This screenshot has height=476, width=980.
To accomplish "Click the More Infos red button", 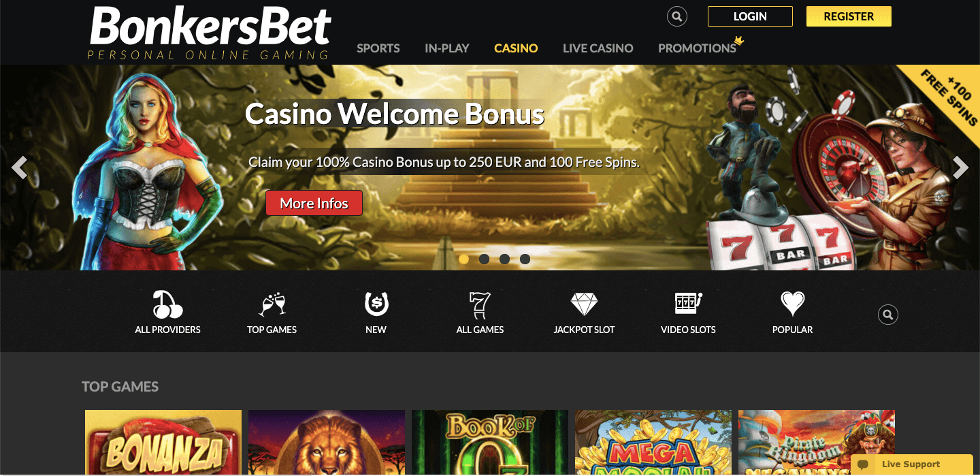I will [314, 203].
